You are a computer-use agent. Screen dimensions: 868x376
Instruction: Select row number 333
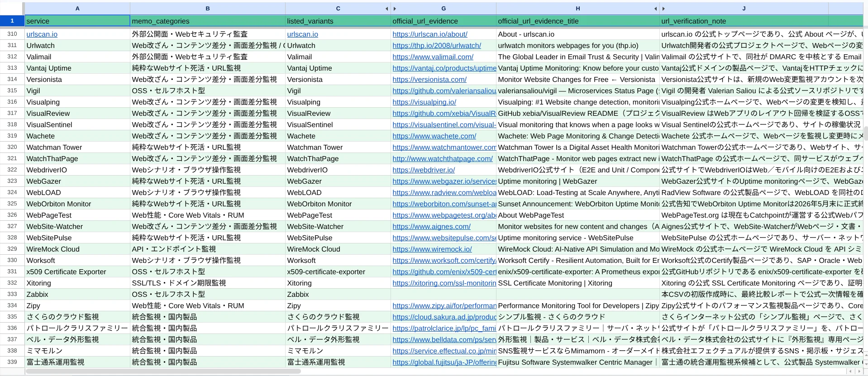12,294
